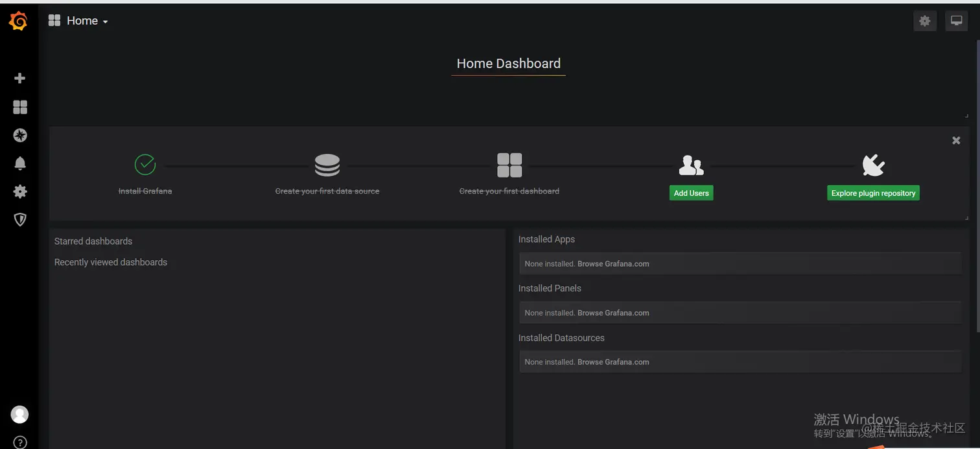
Task: Open the Alerting bell icon
Action: point(20,164)
